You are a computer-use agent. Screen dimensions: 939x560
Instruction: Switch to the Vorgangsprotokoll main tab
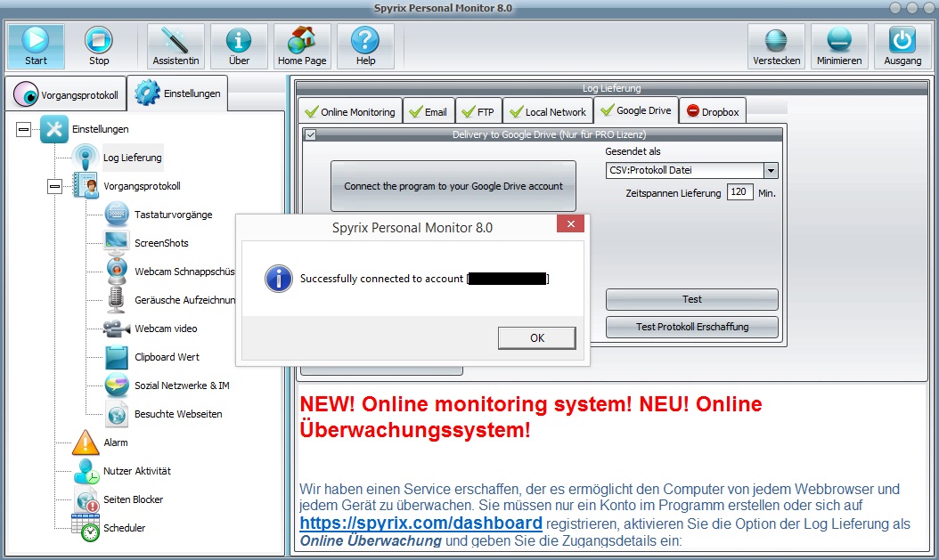66,94
